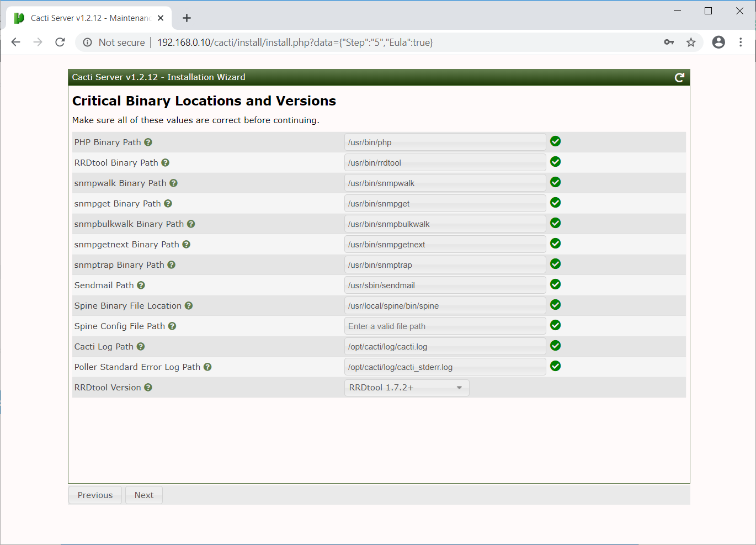756x545 pixels.
Task: Click help icon next to snmptrap Binary Path
Action: [171, 265]
